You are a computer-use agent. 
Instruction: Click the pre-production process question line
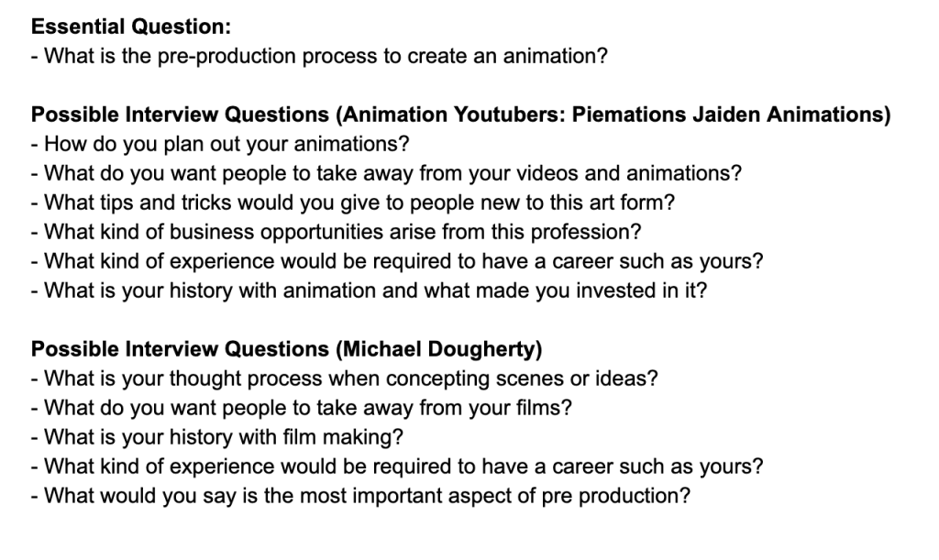pyautogui.click(x=318, y=56)
